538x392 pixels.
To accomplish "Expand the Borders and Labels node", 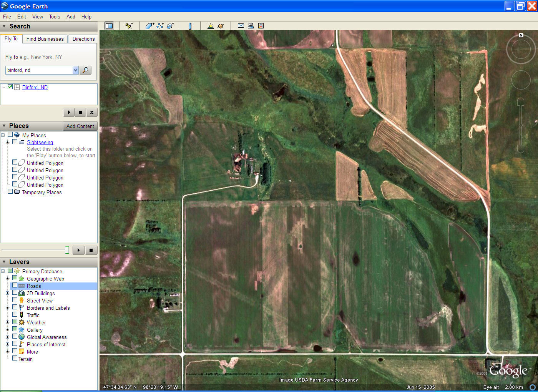I will (x=7, y=308).
